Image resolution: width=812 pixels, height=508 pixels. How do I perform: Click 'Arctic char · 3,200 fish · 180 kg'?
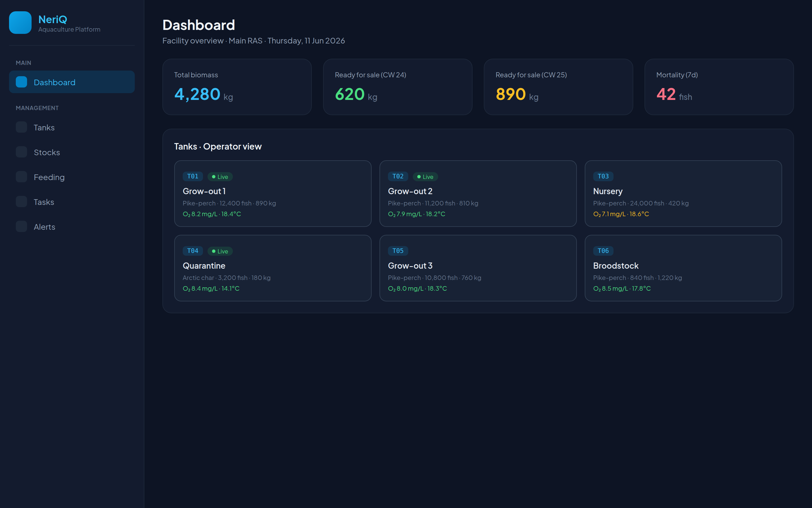(x=226, y=278)
